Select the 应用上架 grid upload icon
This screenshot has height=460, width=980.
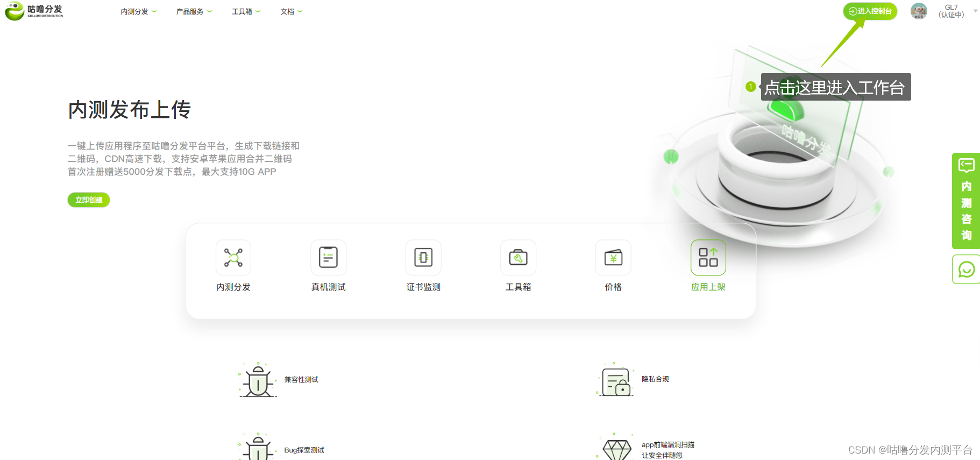(x=708, y=258)
